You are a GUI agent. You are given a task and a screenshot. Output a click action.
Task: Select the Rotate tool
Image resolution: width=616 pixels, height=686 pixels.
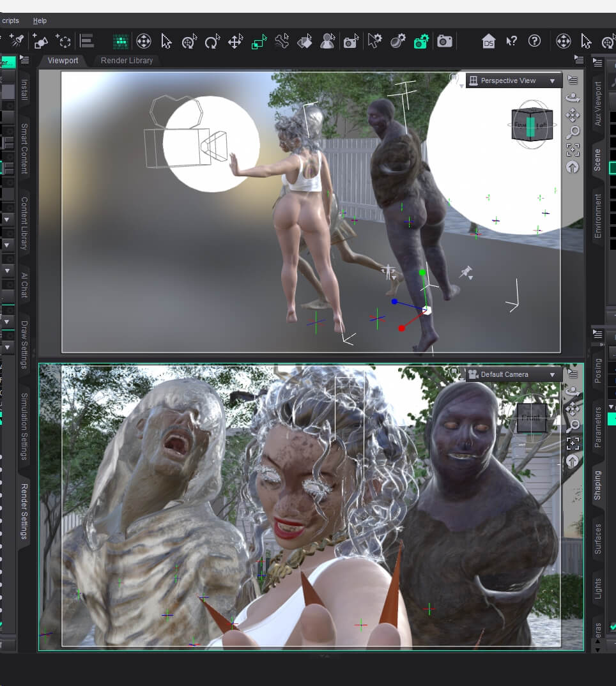pos(212,42)
